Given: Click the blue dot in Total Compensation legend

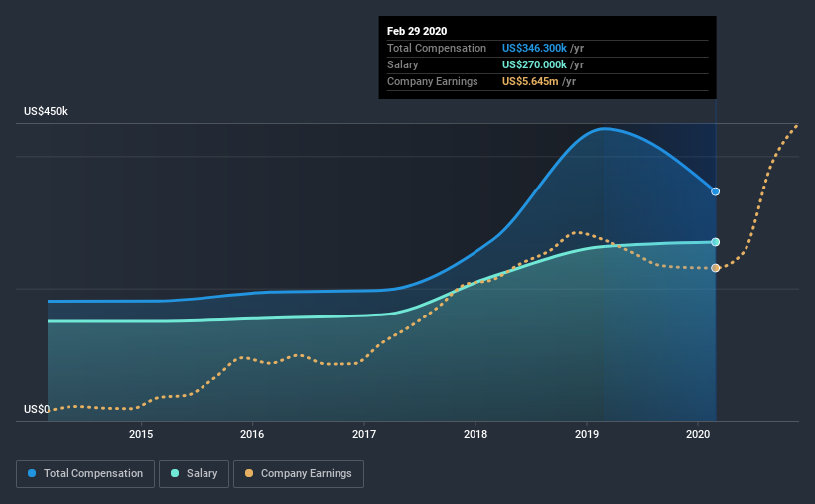Looking at the screenshot, I should click(32, 473).
